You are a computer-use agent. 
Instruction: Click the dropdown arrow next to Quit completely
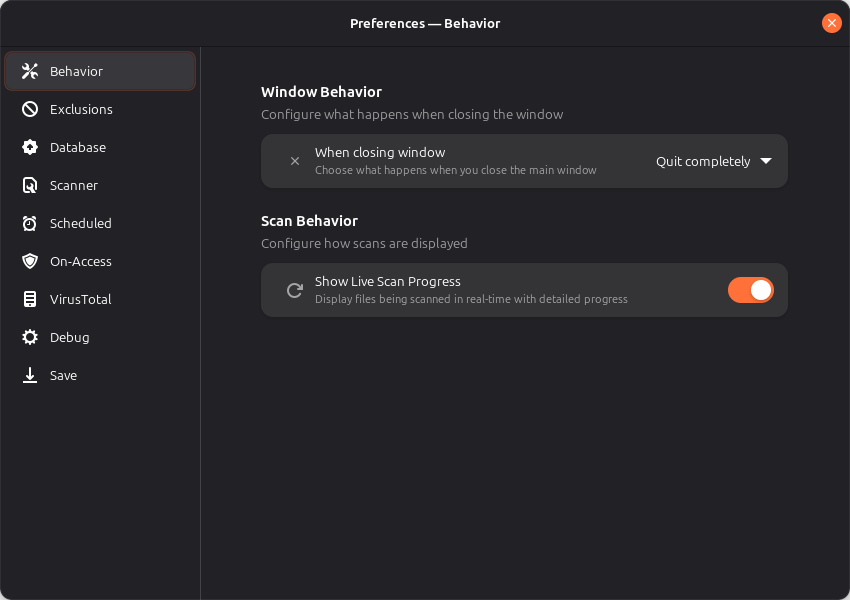click(766, 161)
